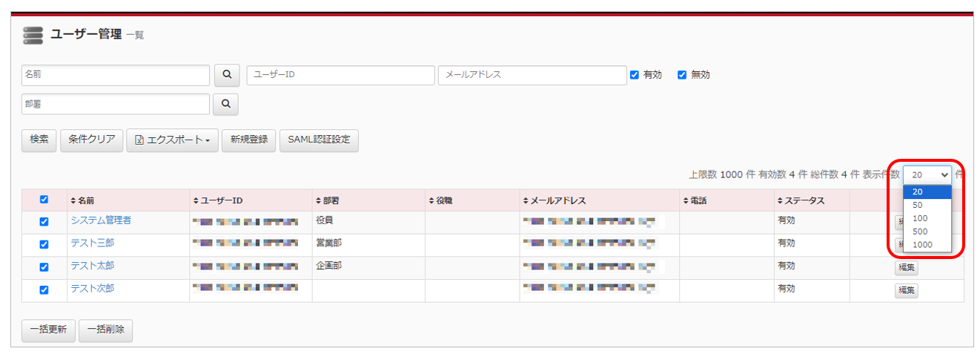
Task: Pick 500 from the display count list
Action: (x=920, y=232)
